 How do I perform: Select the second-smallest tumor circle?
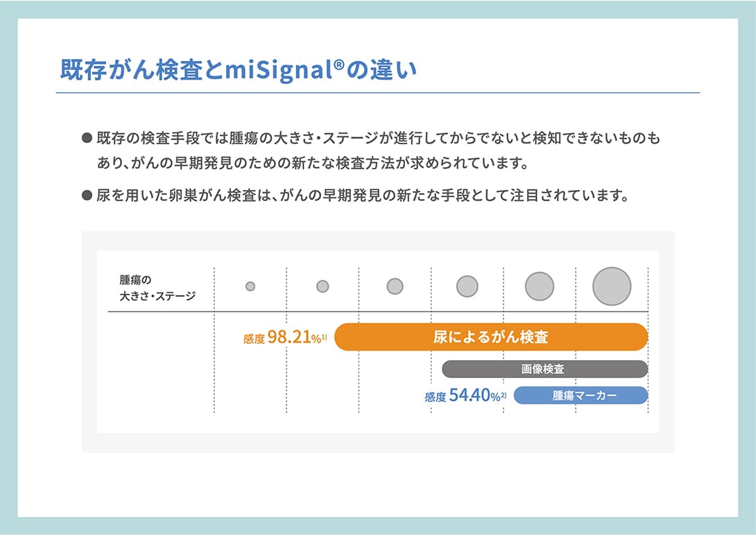coord(323,286)
